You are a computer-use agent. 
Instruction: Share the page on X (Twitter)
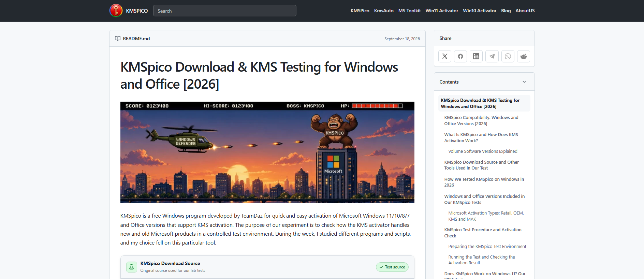point(445,56)
